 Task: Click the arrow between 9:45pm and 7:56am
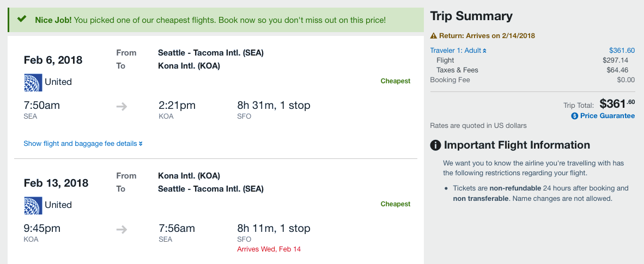point(121,229)
